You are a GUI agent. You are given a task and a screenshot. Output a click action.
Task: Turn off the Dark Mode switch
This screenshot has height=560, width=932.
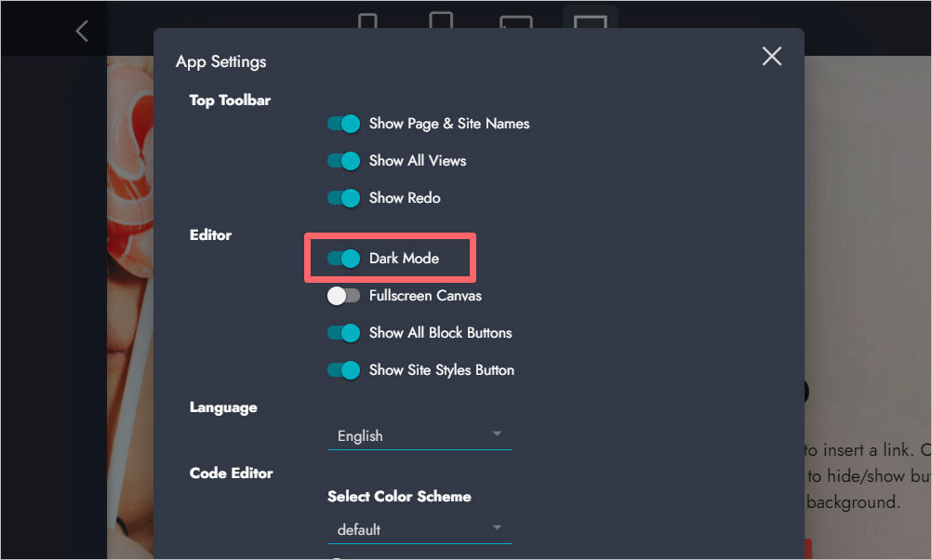pyautogui.click(x=344, y=259)
